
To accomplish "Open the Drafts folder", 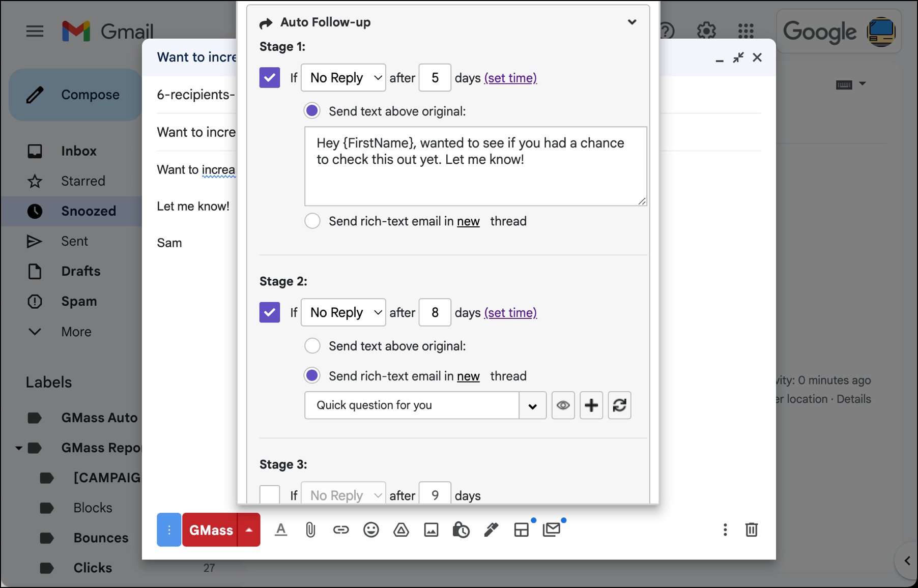I will click(x=80, y=271).
